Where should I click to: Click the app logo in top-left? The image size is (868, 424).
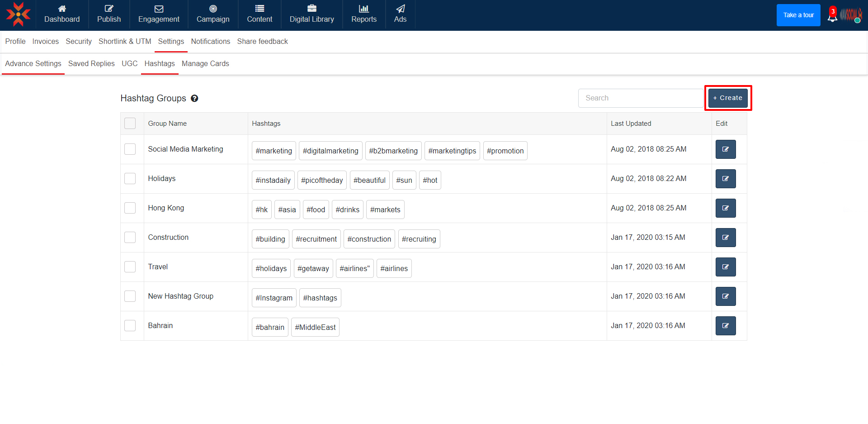pyautogui.click(x=18, y=14)
